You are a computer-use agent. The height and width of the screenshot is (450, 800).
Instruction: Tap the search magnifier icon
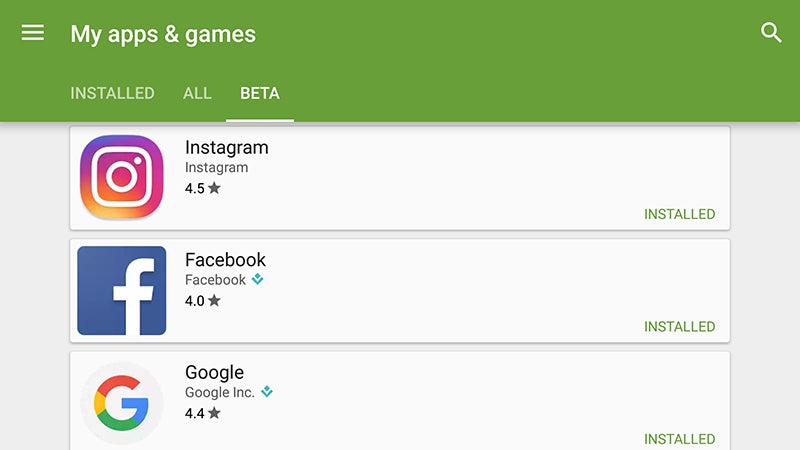771,33
